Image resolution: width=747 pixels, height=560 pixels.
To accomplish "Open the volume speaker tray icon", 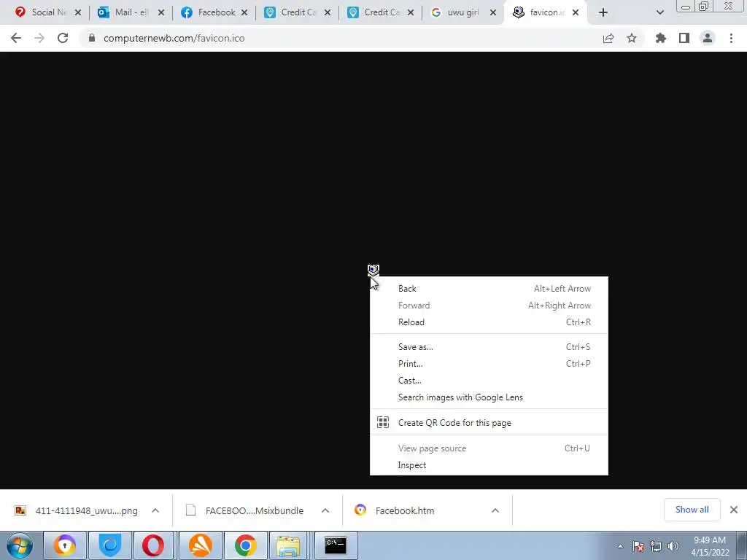I will click(673, 546).
